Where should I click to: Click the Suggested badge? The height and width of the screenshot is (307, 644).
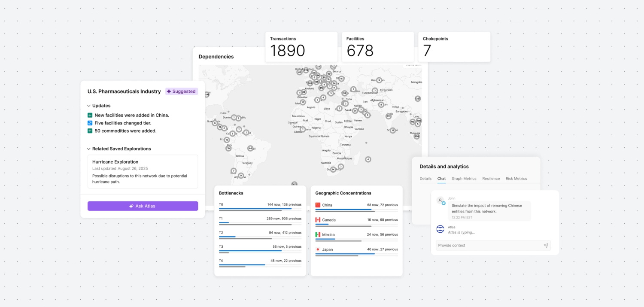(x=182, y=91)
